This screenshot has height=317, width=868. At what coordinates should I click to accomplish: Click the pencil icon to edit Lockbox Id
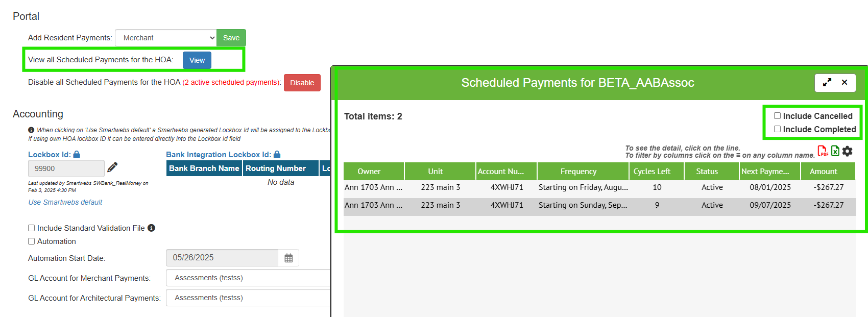click(112, 167)
